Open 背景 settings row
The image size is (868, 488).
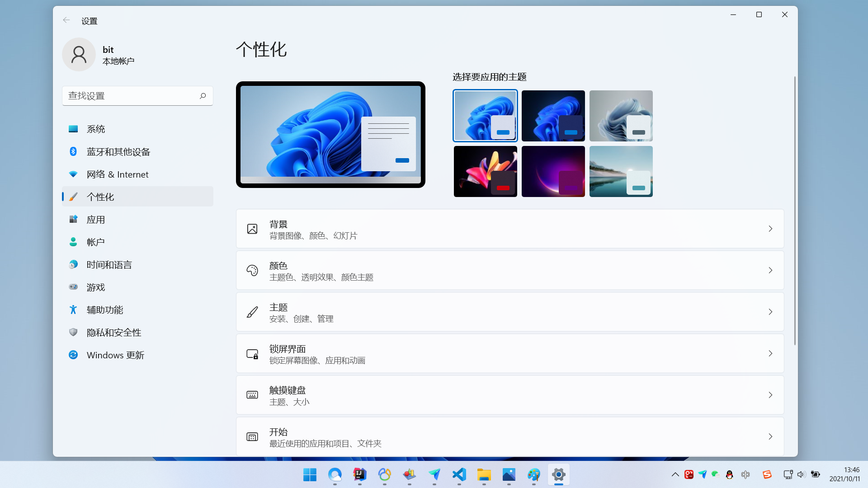point(510,229)
